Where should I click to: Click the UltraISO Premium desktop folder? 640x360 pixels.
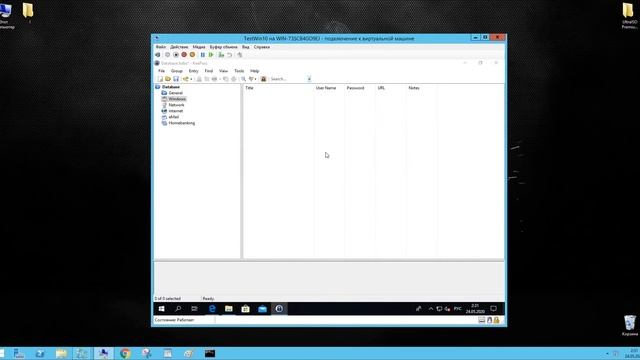[x=629, y=16]
